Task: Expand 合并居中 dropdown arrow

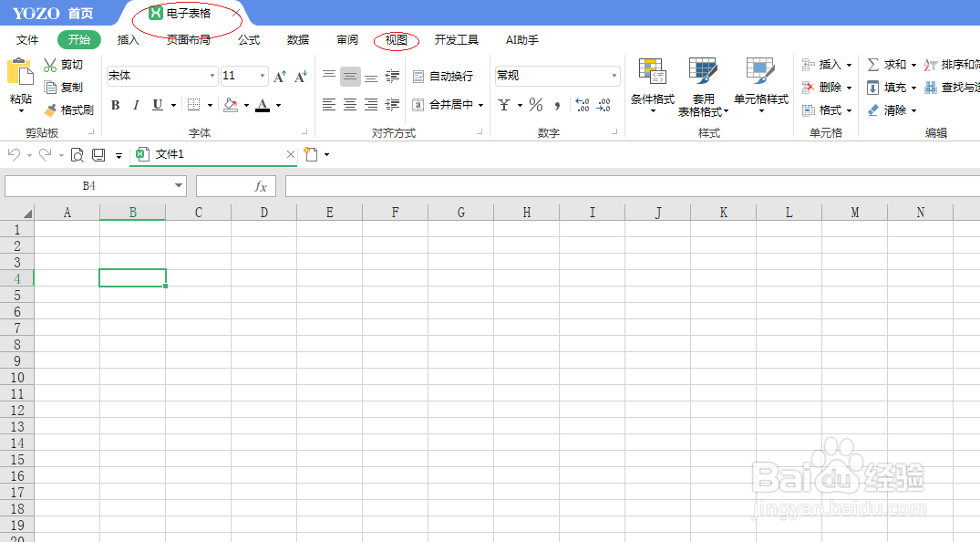Action: coord(480,105)
